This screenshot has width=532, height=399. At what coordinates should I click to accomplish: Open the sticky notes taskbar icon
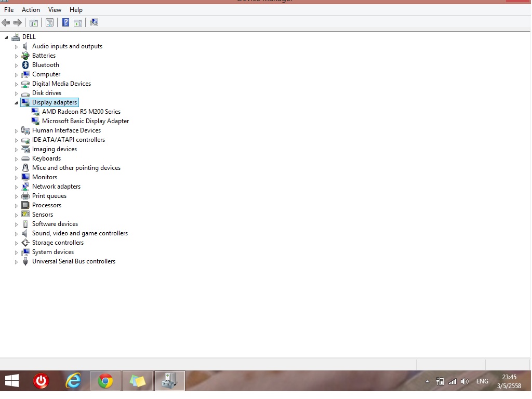(x=137, y=381)
